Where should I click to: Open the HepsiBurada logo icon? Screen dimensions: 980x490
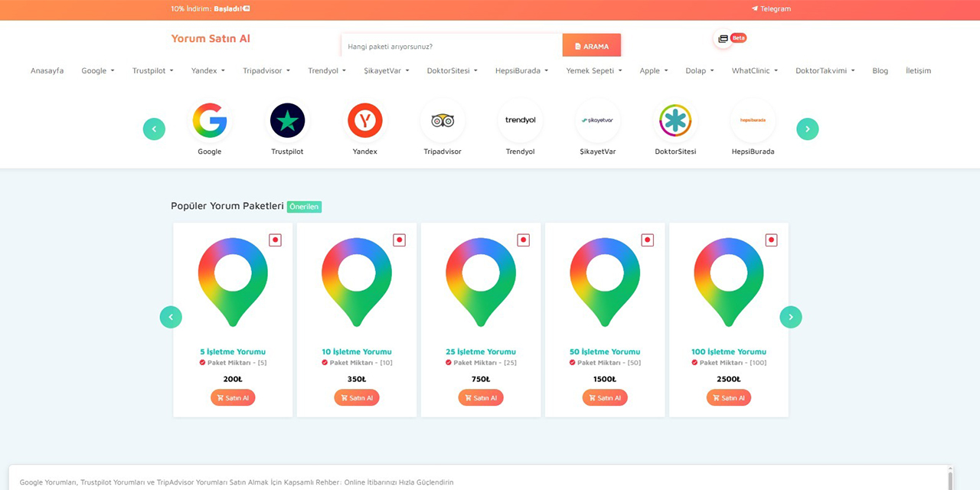click(753, 120)
